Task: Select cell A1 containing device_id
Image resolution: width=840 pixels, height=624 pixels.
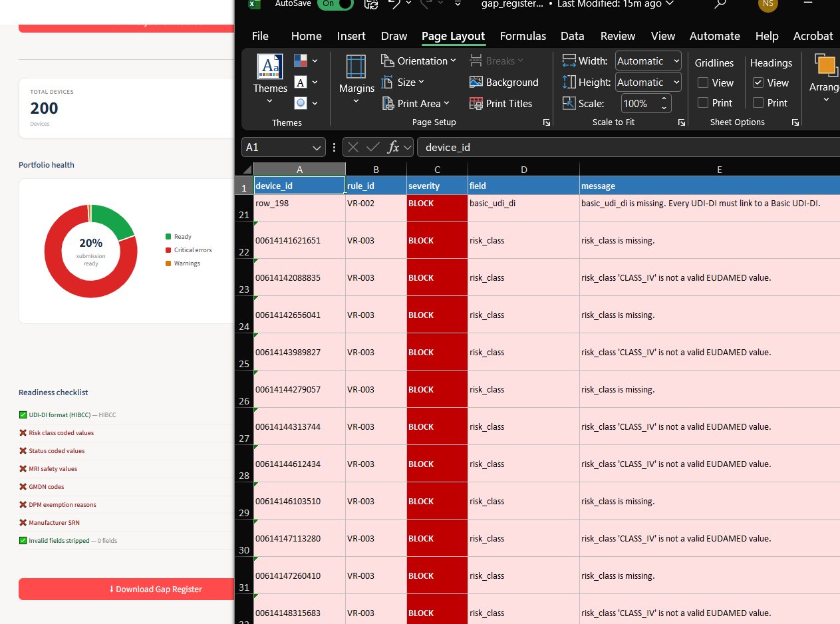Action: click(299, 186)
